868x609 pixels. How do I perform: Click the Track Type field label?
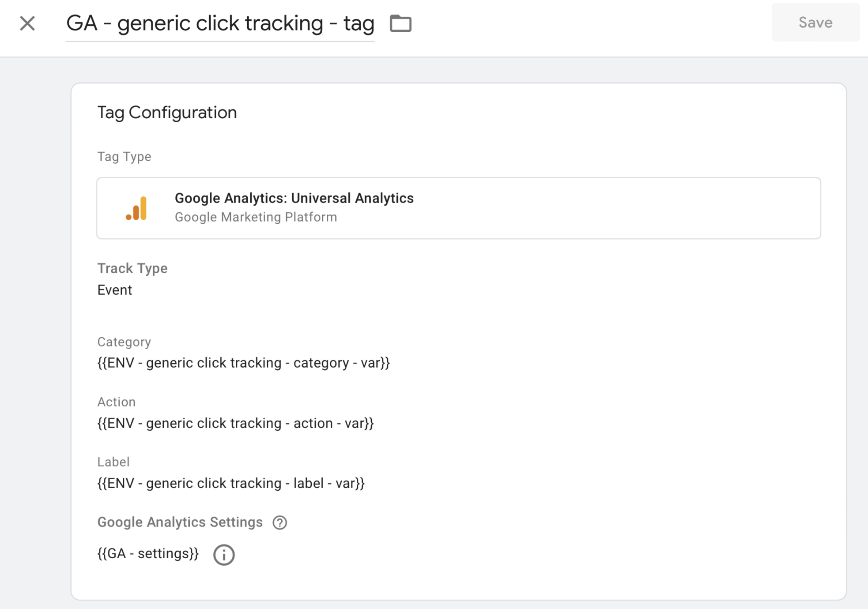[132, 268]
